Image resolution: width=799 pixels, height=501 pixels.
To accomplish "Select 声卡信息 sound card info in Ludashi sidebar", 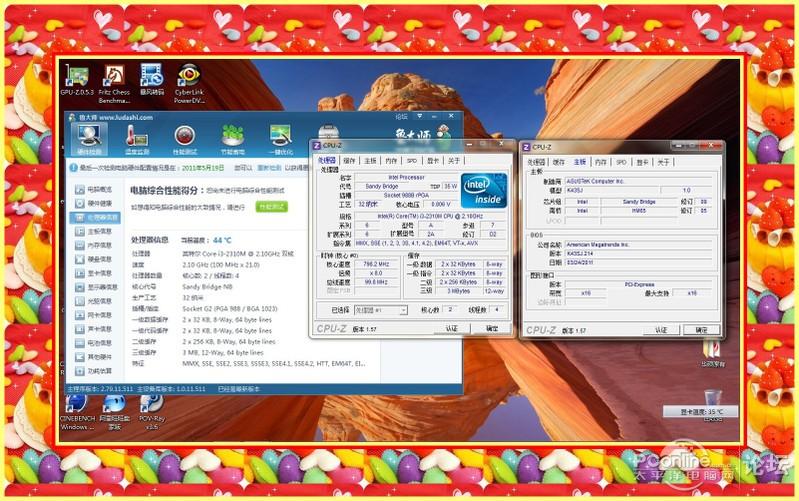I will [x=94, y=329].
